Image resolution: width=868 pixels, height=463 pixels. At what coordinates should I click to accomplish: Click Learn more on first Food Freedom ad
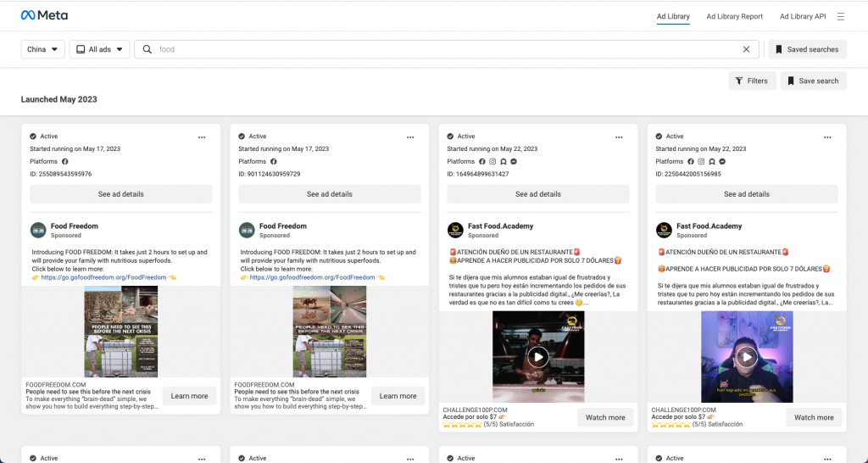[189, 396]
